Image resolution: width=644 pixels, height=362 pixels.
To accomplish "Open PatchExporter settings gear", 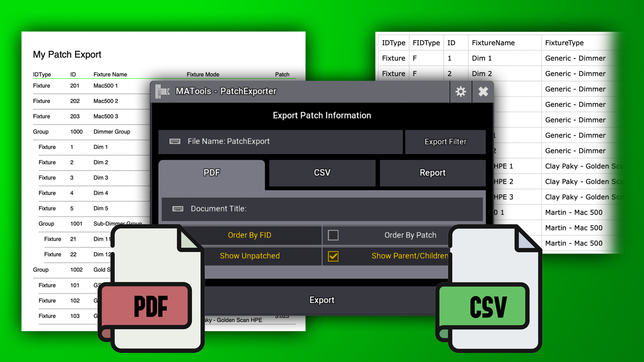I will pyautogui.click(x=461, y=92).
